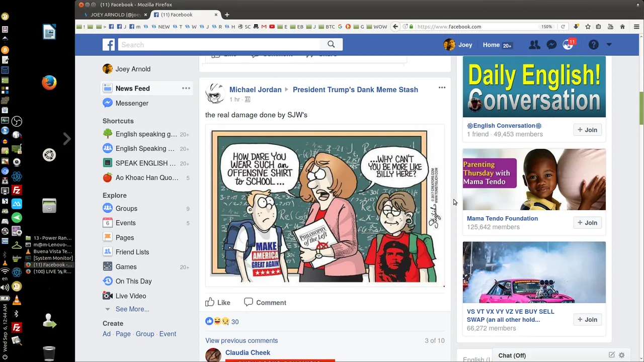Join the English Conversation group

587,130
